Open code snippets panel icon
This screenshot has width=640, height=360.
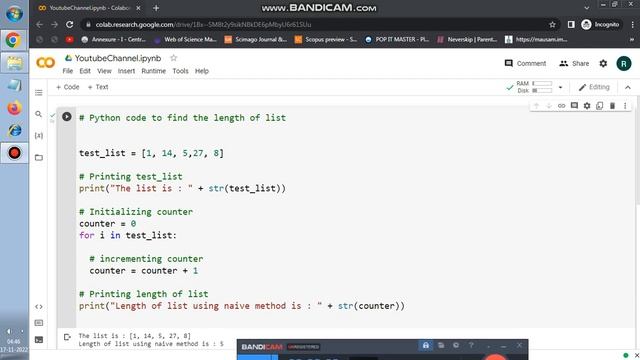click(x=39, y=307)
